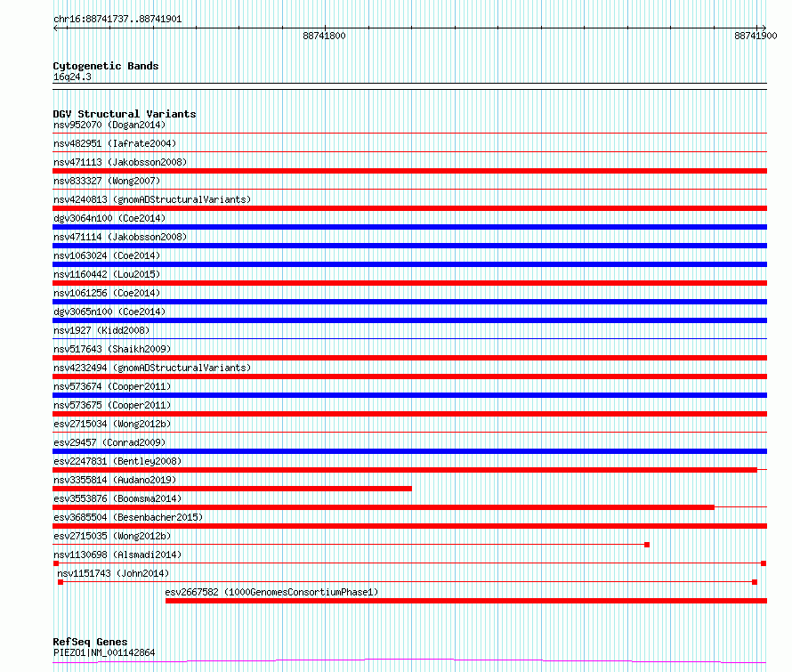Click the red bar under nsv573675
The image size is (792, 672).
coord(409,414)
